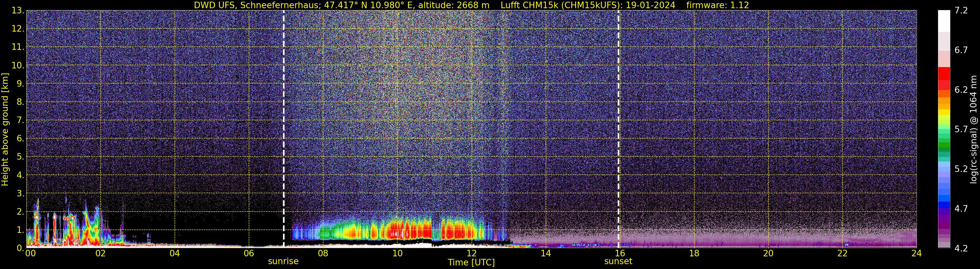The width and height of the screenshot is (980, 269).
Task: Click the yellow segment of the colorbar
Action: coord(944,112)
